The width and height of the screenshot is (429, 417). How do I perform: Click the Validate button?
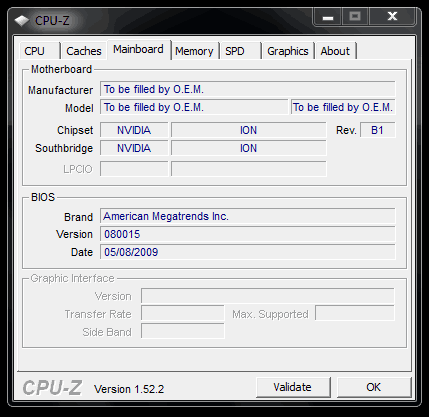click(293, 387)
